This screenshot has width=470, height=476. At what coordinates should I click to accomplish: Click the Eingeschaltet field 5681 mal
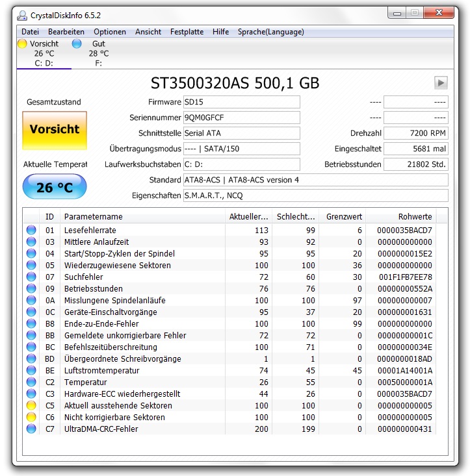416,149
